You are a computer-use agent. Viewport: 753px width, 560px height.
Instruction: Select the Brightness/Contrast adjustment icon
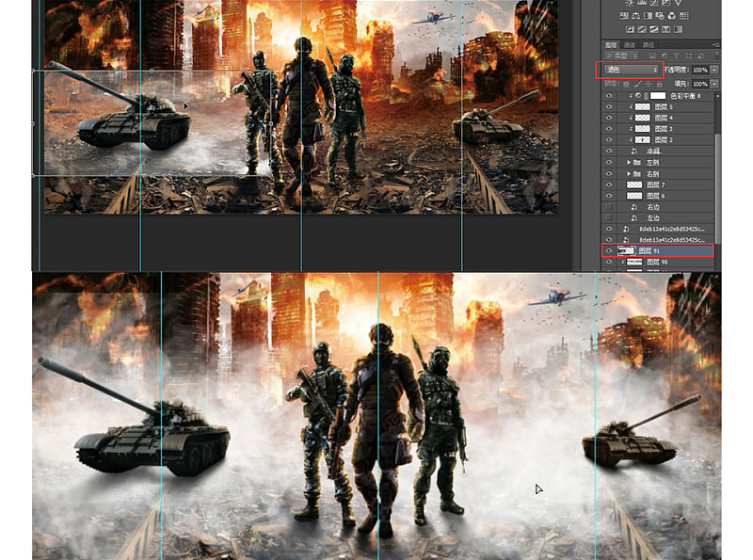tap(630, 3)
